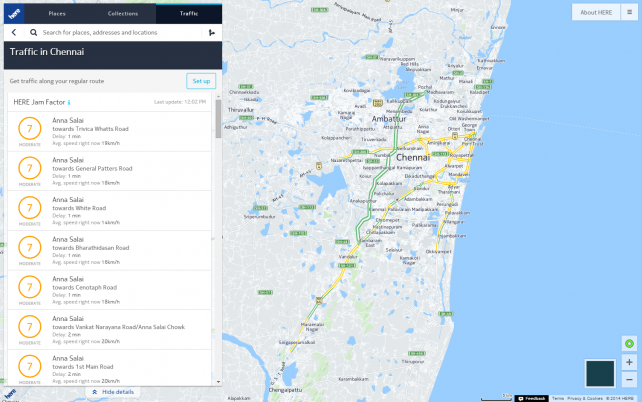Open the Places tab
Screen dimensions: 642x402
point(57,14)
